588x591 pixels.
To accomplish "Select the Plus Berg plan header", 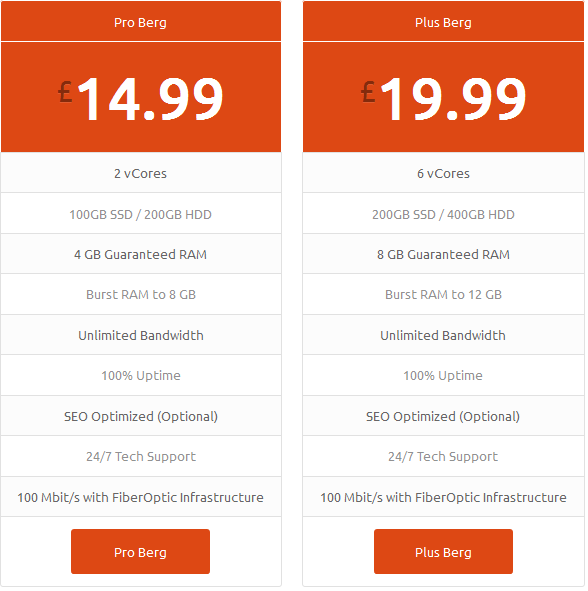I will [x=443, y=21].
